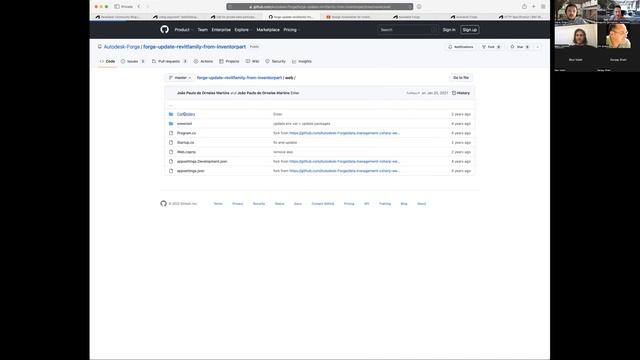Click the Sign in link
Image resolution: width=640 pixels, height=360 pixels.
[449, 30]
